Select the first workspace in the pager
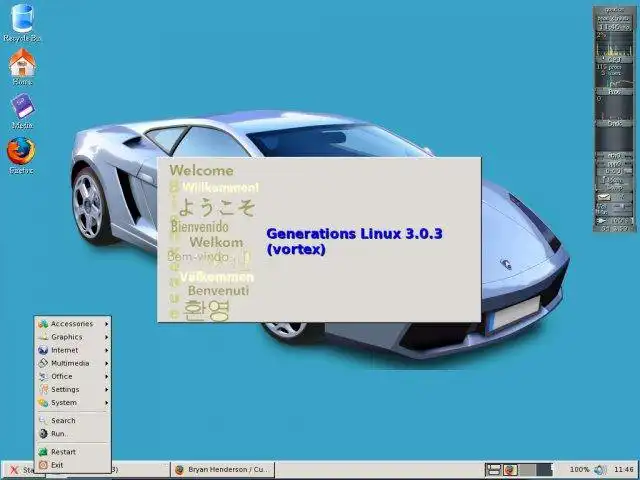640x480 pixels. (x=493, y=470)
